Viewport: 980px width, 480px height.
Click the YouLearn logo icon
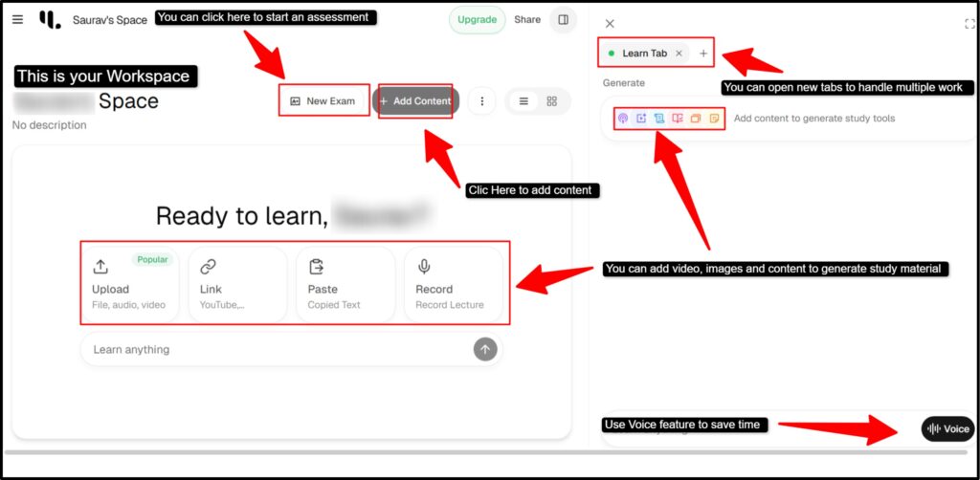pyautogui.click(x=50, y=19)
